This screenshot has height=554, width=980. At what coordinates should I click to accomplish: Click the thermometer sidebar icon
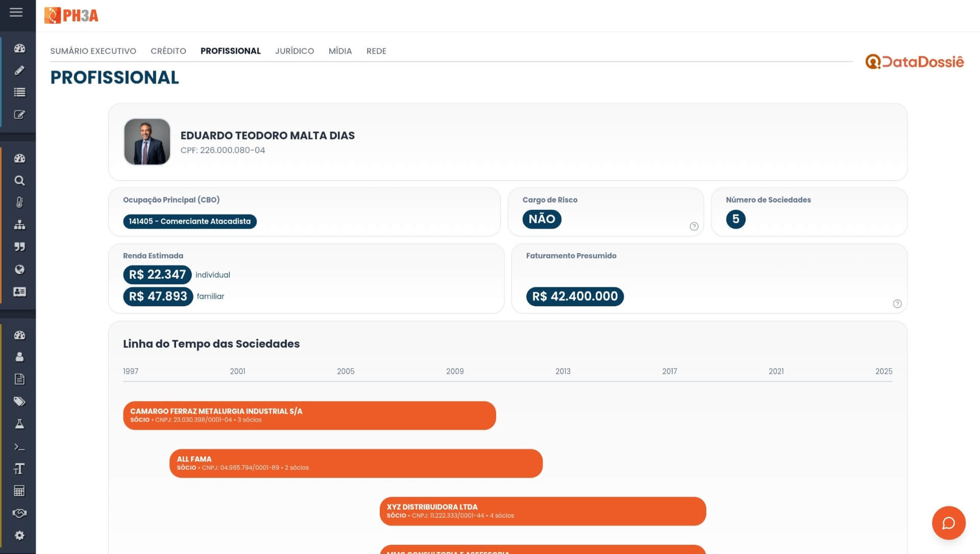(19, 203)
